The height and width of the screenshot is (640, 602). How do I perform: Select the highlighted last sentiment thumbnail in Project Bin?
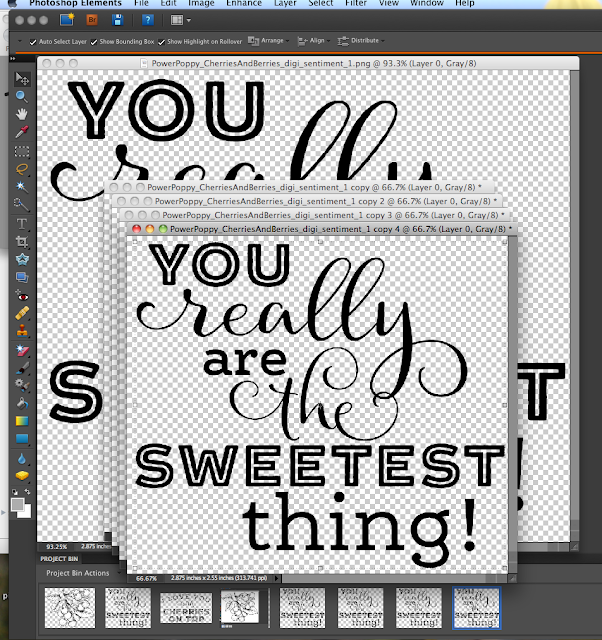(477, 608)
